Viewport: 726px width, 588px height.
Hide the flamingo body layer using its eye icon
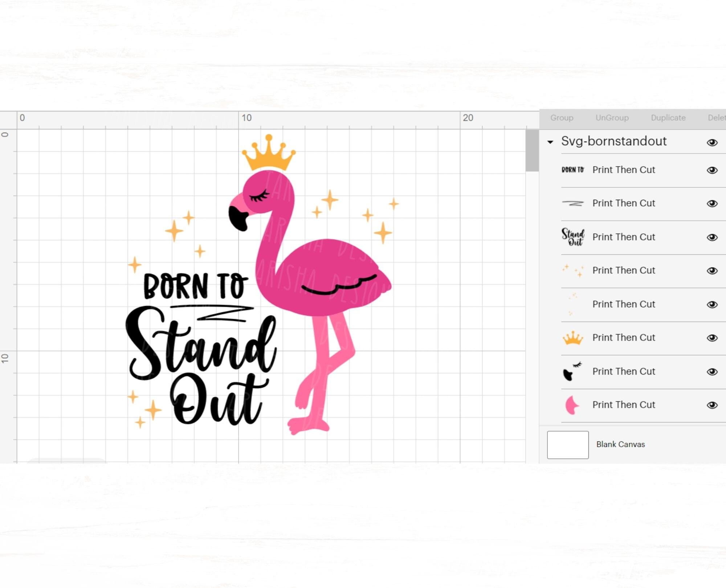point(712,404)
